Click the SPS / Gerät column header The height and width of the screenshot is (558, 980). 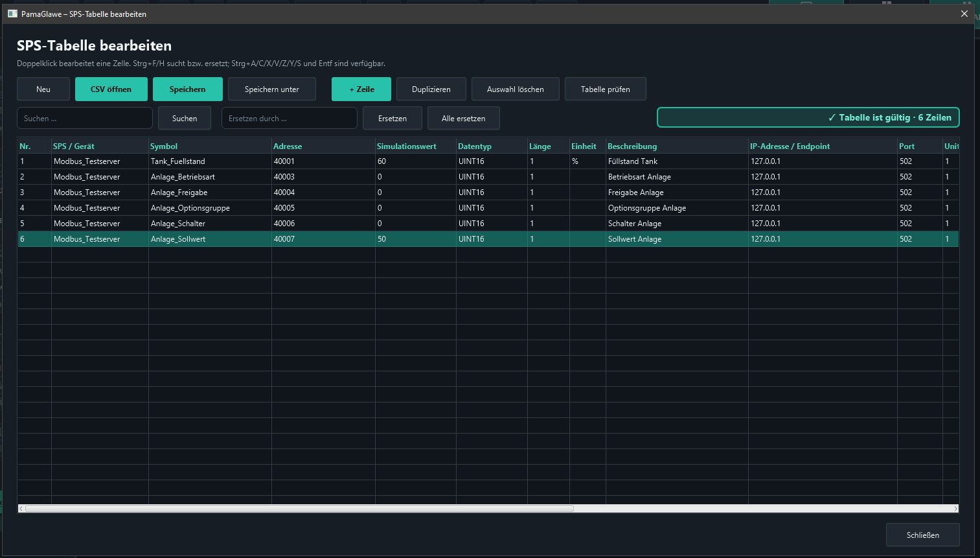100,146
